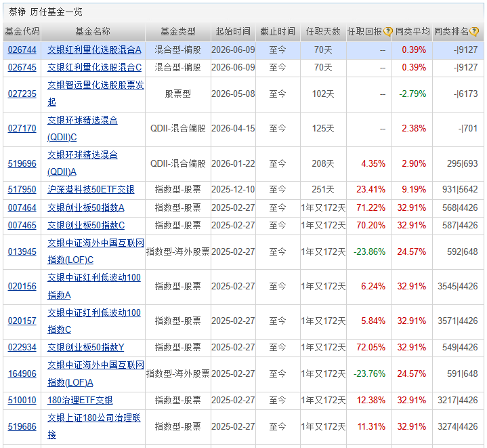The image size is (487, 448).
Task: Open fund code 007464 link
Action: [x=22, y=207]
